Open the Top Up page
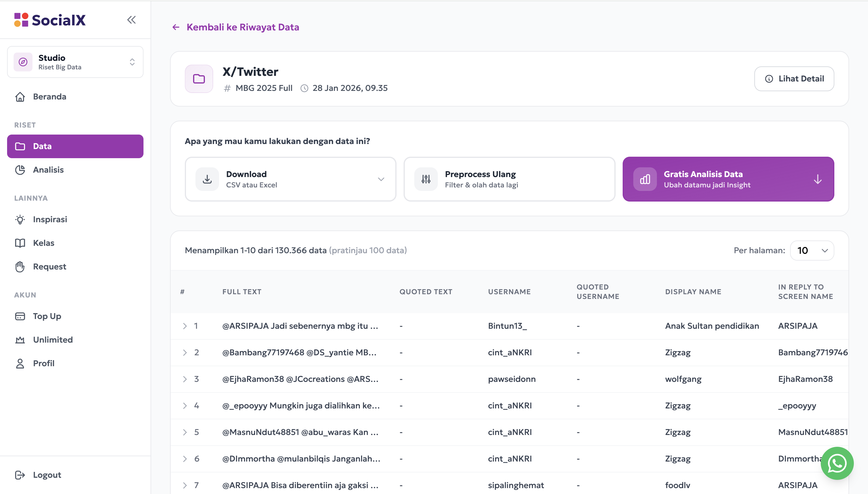The height and width of the screenshot is (494, 868). coord(75,316)
